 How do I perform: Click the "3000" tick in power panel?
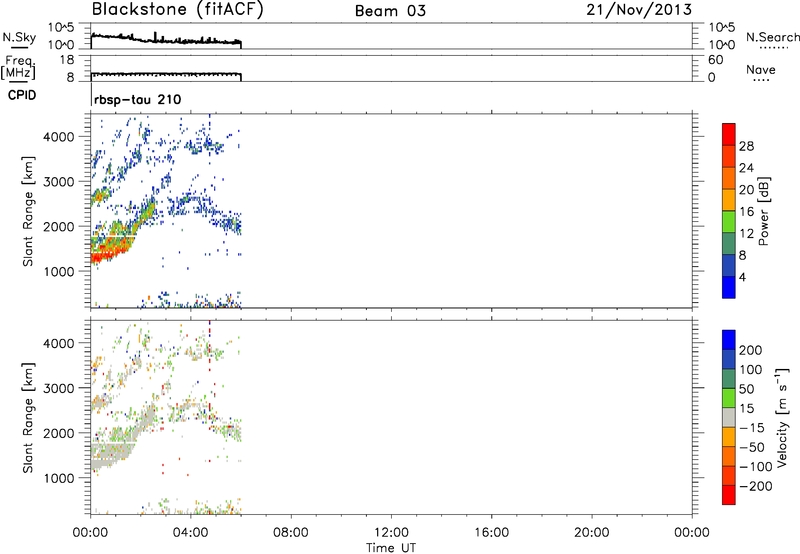[x=59, y=182]
